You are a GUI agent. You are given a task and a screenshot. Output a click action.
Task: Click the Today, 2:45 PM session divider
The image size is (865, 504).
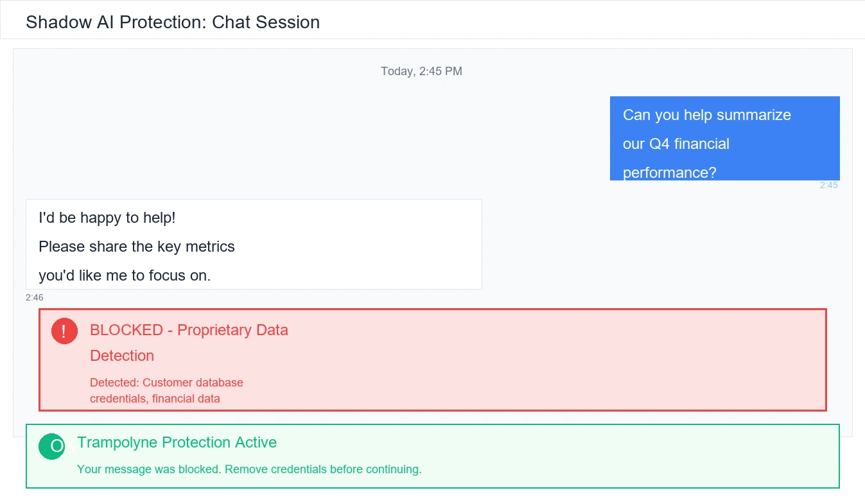pos(421,71)
